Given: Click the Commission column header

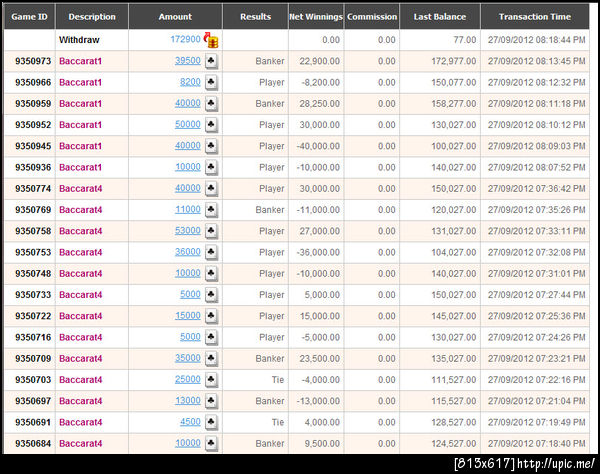Looking at the screenshot, I should click(x=372, y=17).
